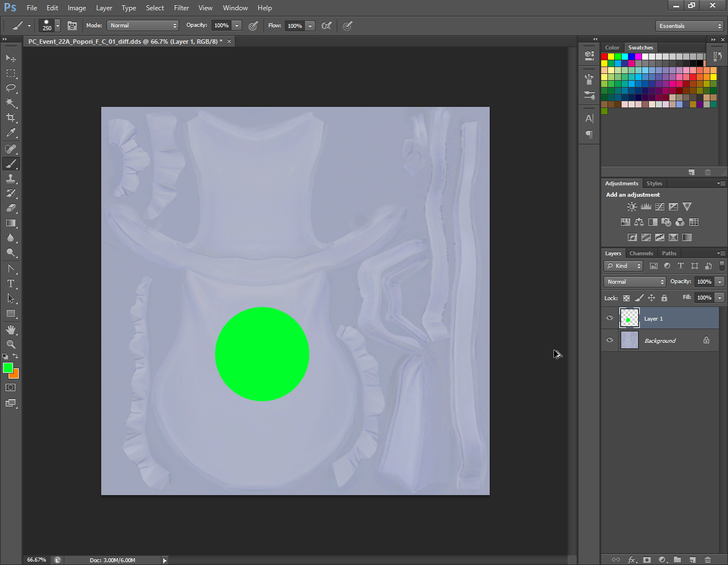Hide Layer 1 using eye icon
Viewport: 728px width, 565px height.
coord(610,318)
